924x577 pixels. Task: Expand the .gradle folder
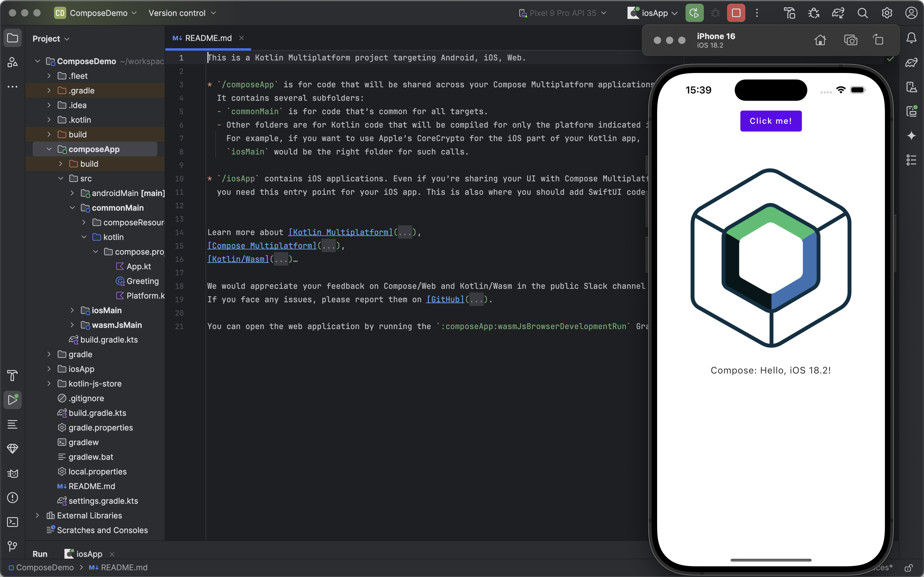tap(49, 90)
